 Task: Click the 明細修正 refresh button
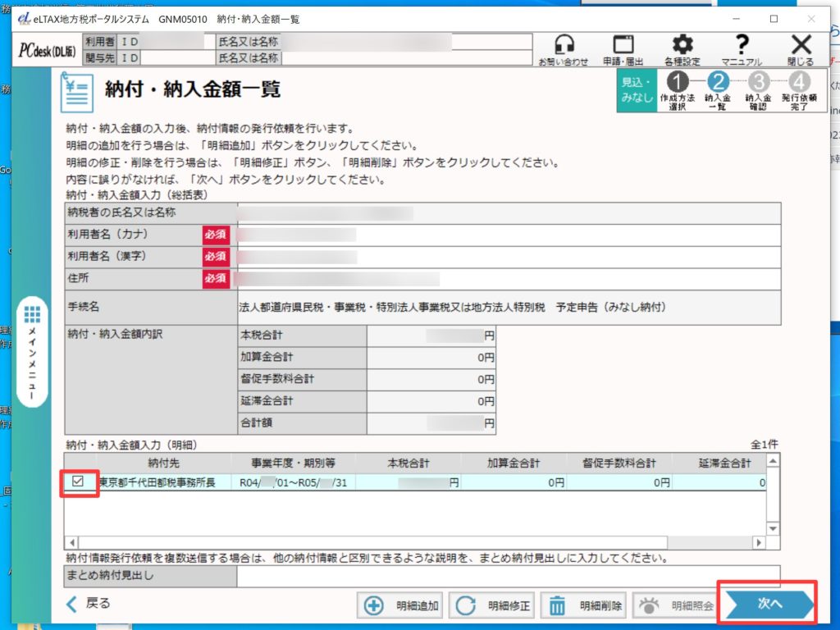[493, 606]
